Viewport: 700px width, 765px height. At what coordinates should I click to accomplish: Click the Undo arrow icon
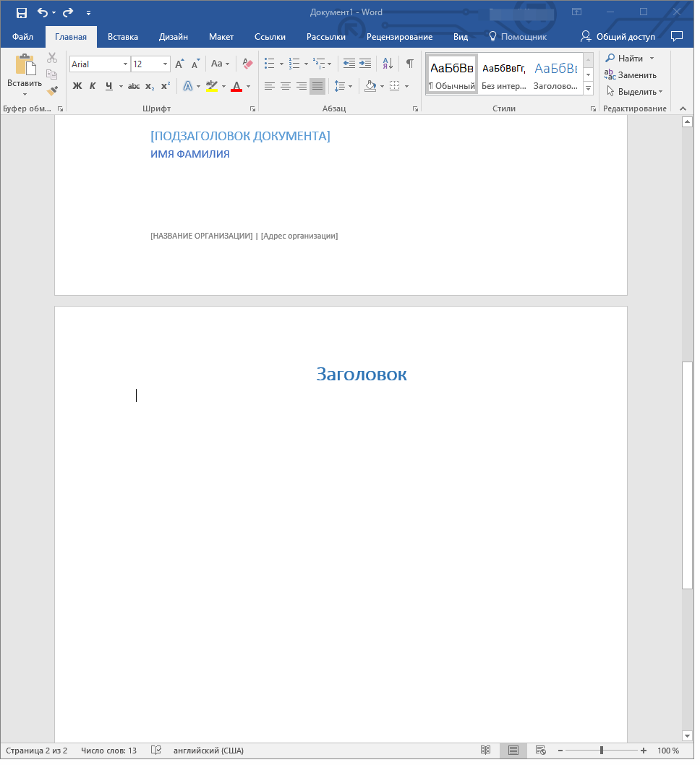coord(43,13)
